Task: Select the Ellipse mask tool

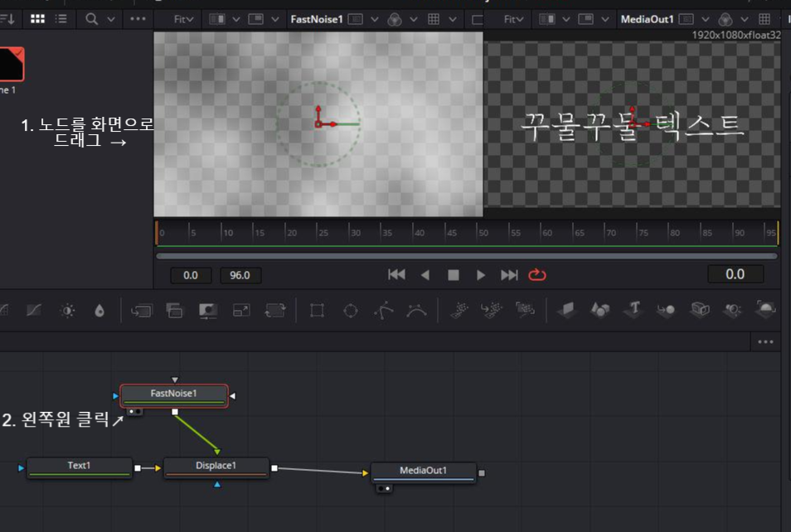Action: [351, 311]
